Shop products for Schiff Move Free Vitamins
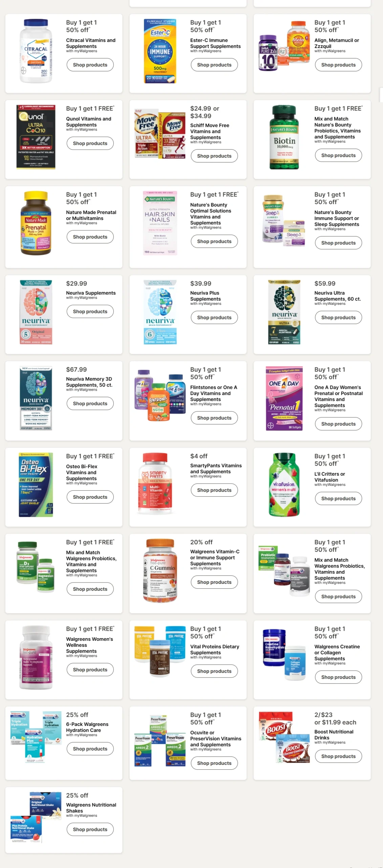This screenshot has height=868, width=383. [214, 156]
